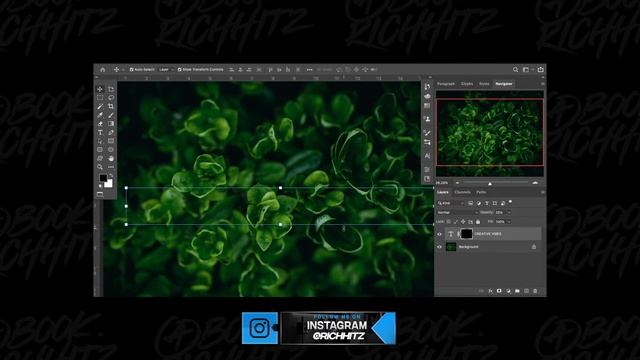The width and height of the screenshot is (640, 360).
Task: Open the layer filter Kind dropdown
Action: (451, 203)
